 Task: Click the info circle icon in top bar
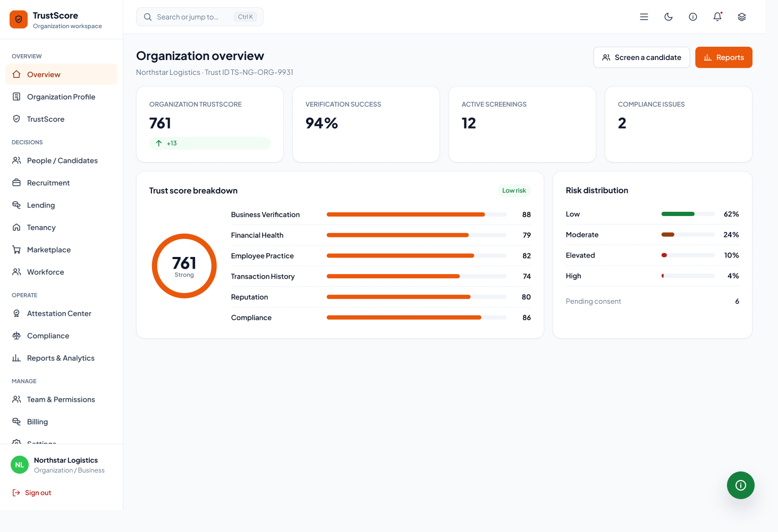(x=693, y=17)
